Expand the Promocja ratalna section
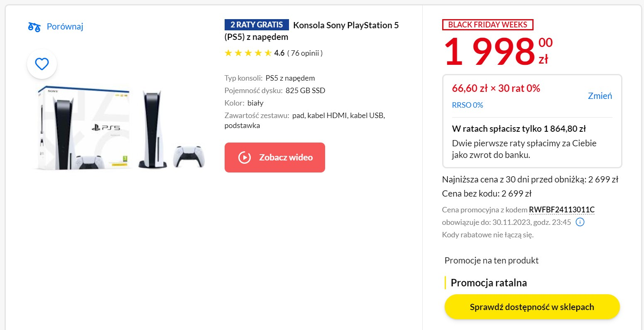The width and height of the screenshot is (644, 330). pyautogui.click(x=488, y=283)
